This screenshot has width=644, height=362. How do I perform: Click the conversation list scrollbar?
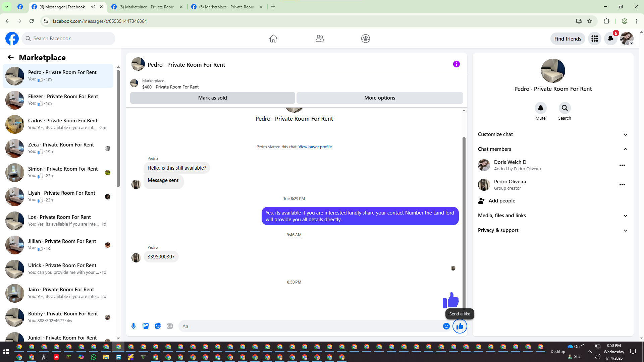[118, 127]
